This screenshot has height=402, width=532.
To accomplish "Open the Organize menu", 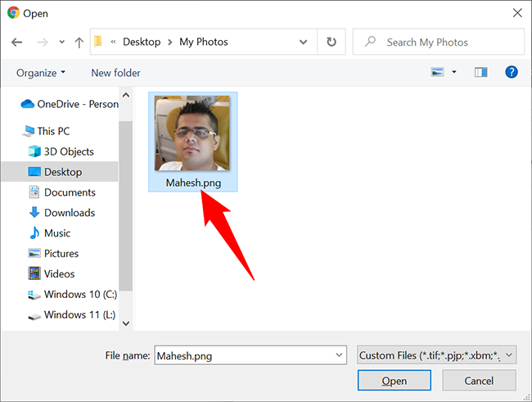I will (x=41, y=73).
